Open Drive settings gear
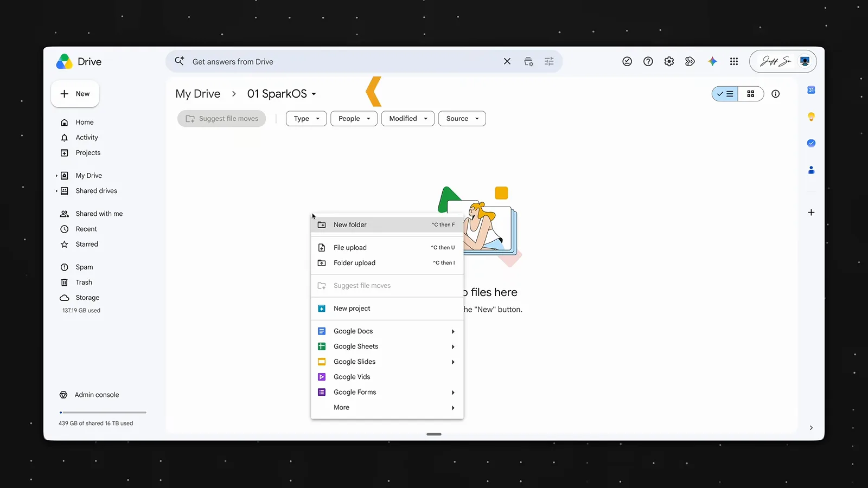The image size is (868, 488). (669, 62)
